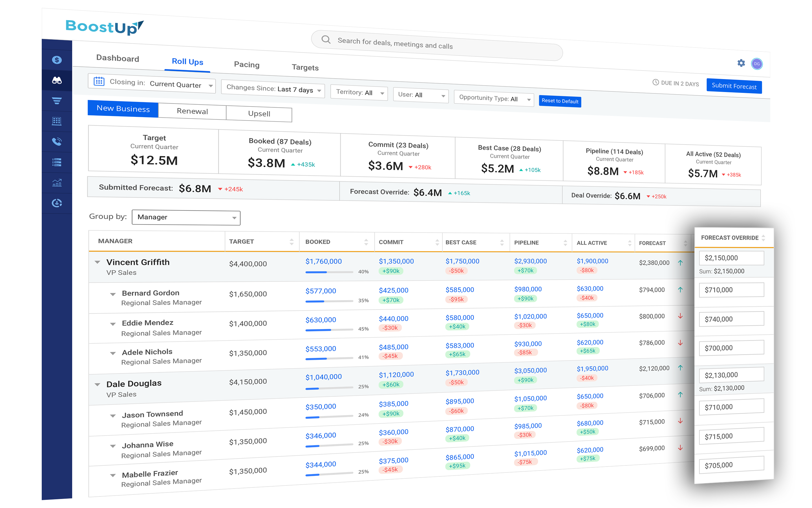Select the New Business segment
The height and width of the screenshot is (508, 812).
tap(123, 109)
